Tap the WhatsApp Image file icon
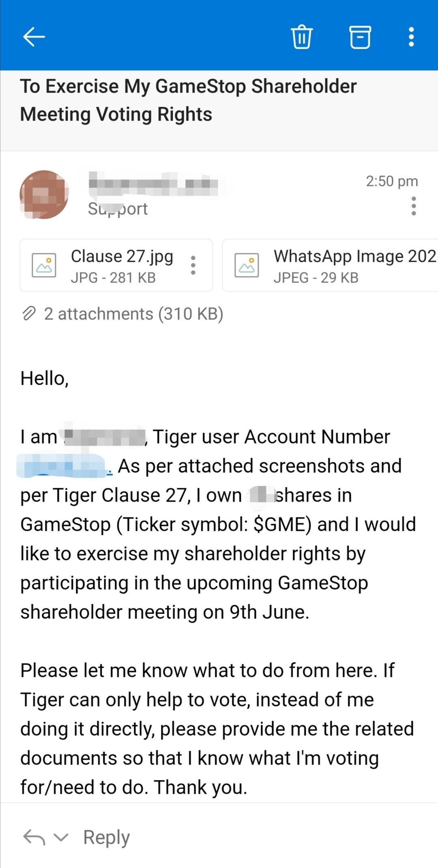The height and width of the screenshot is (868, 438). [247, 265]
